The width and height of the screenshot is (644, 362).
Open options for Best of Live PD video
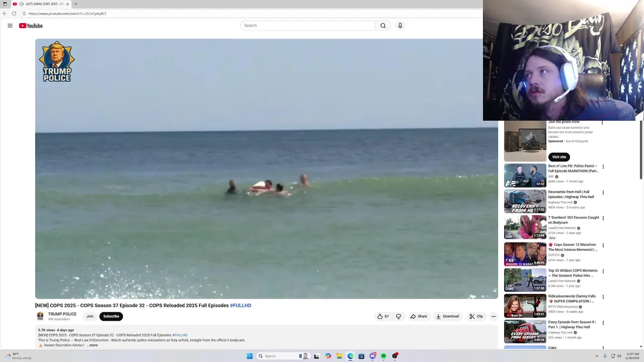coord(603,167)
